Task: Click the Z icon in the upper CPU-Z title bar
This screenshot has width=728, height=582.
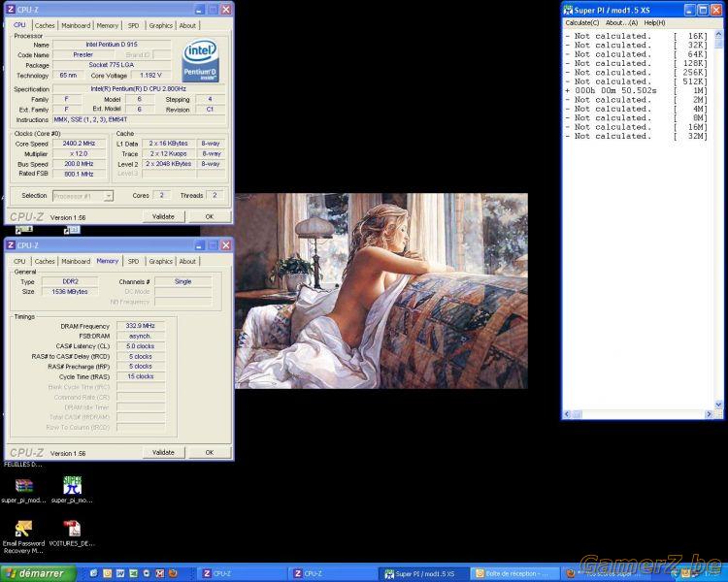Action: click(x=11, y=10)
